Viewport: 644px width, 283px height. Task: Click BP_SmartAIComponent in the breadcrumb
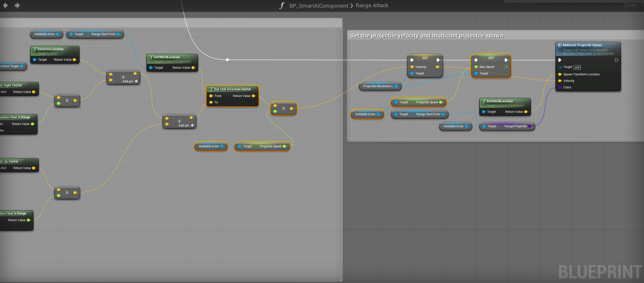pyautogui.click(x=318, y=6)
